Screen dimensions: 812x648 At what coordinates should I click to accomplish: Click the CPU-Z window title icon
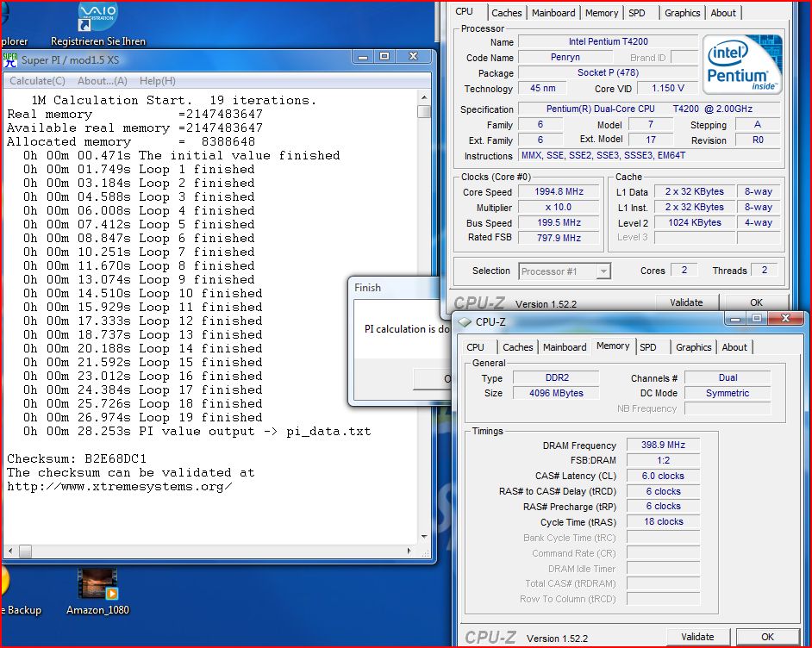pos(465,322)
